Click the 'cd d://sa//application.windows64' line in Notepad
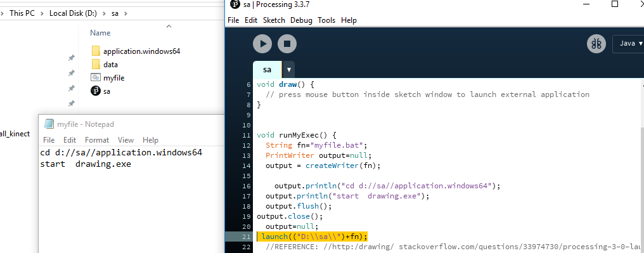This screenshot has width=644, height=253. [x=121, y=153]
